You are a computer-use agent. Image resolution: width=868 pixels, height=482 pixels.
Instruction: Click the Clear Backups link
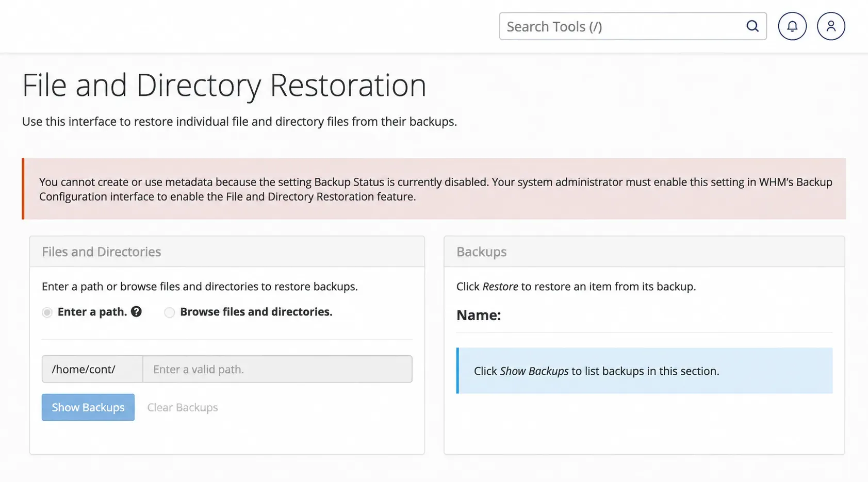(x=183, y=407)
